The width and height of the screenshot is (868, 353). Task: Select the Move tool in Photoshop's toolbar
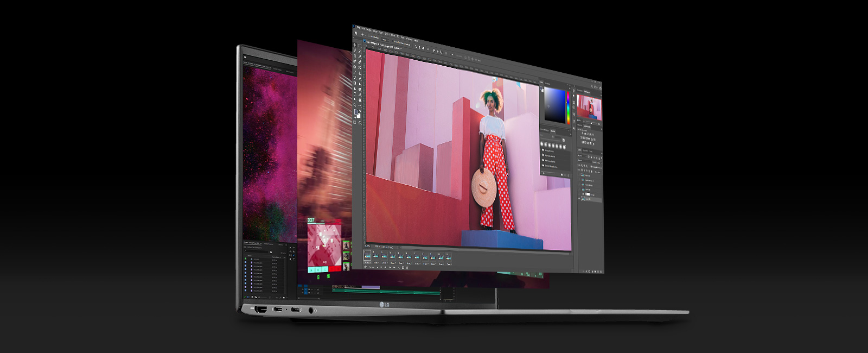[355, 45]
